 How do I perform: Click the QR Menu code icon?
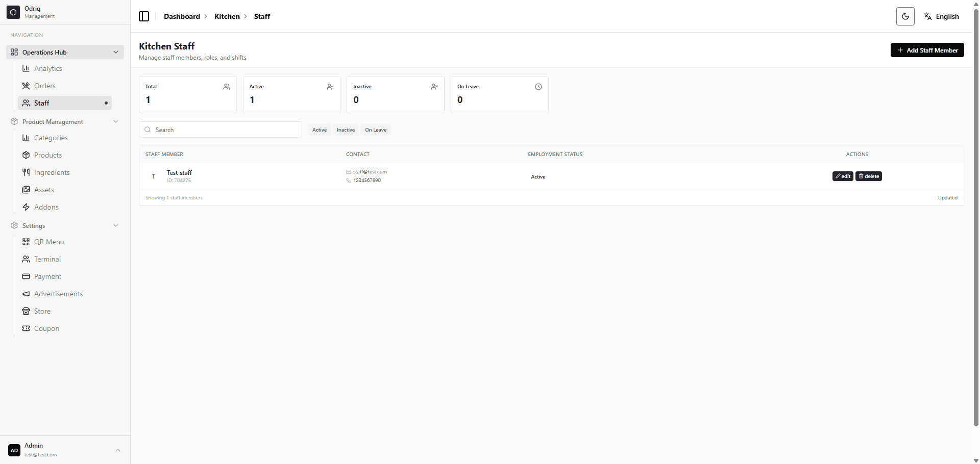pyautogui.click(x=26, y=242)
